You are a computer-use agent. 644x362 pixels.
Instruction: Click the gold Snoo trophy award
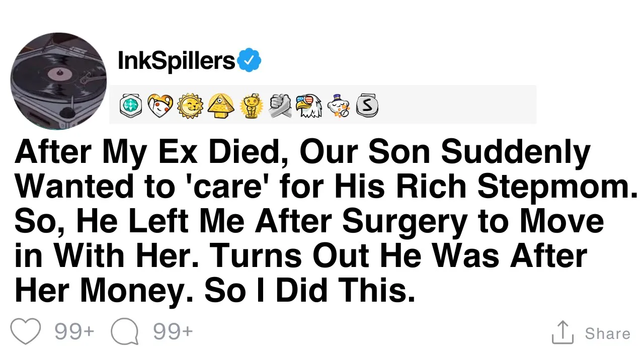pyautogui.click(x=251, y=106)
